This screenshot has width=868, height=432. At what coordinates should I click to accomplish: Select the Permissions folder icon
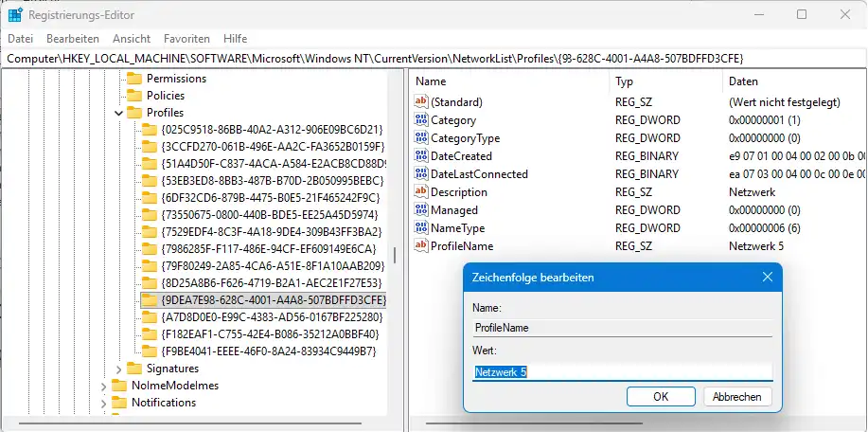pyautogui.click(x=134, y=79)
